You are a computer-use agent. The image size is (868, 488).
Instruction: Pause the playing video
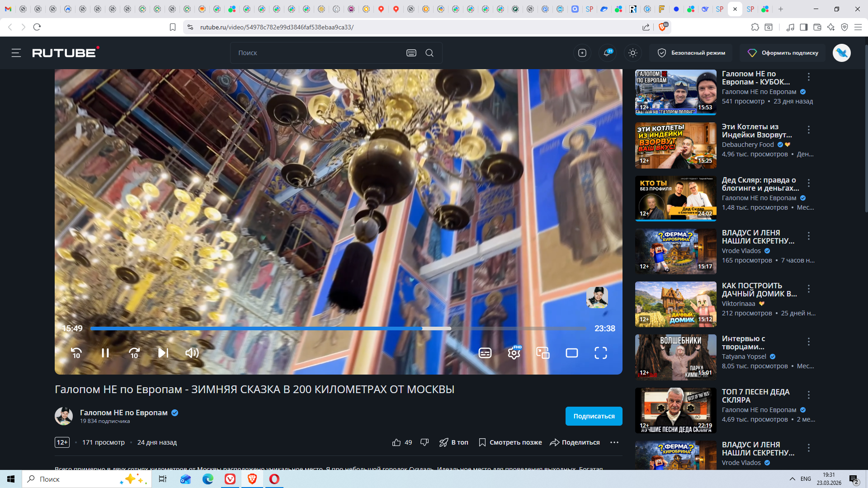pos(105,353)
